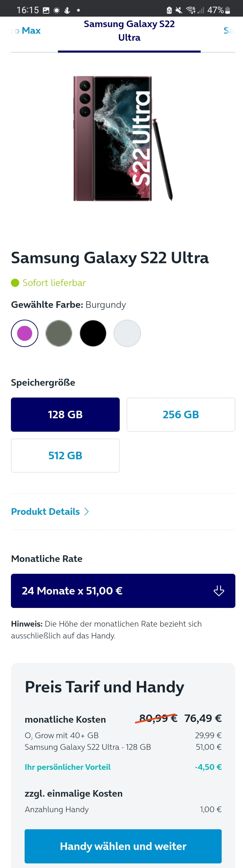This screenshot has height=868, width=243.
Task: Tap the gallery notification icon
Action: pos(46,10)
